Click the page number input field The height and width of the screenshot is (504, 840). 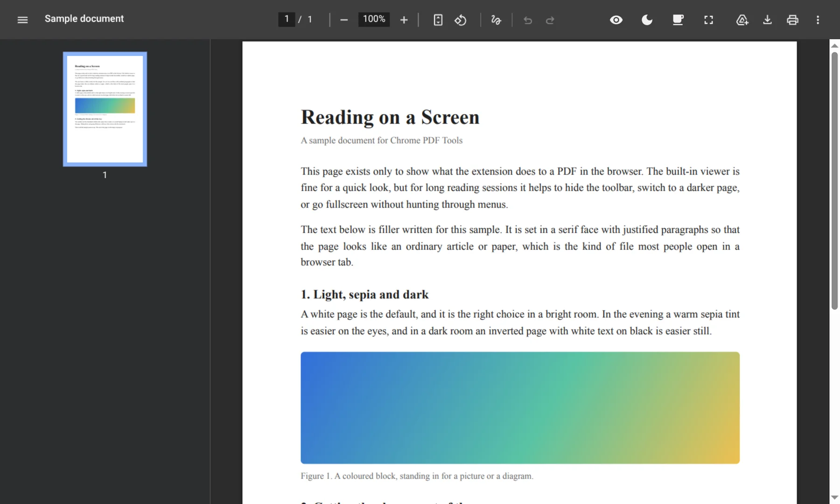pos(287,19)
